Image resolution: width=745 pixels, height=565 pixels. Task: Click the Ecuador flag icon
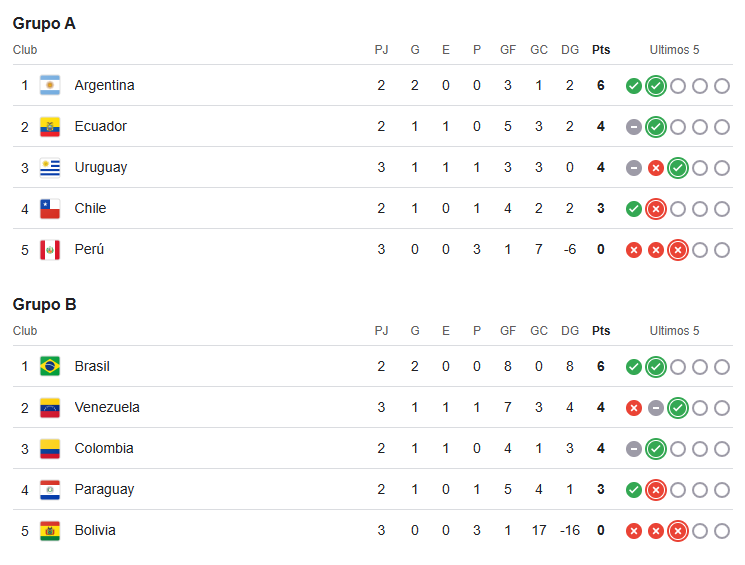pyautogui.click(x=50, y=127)
